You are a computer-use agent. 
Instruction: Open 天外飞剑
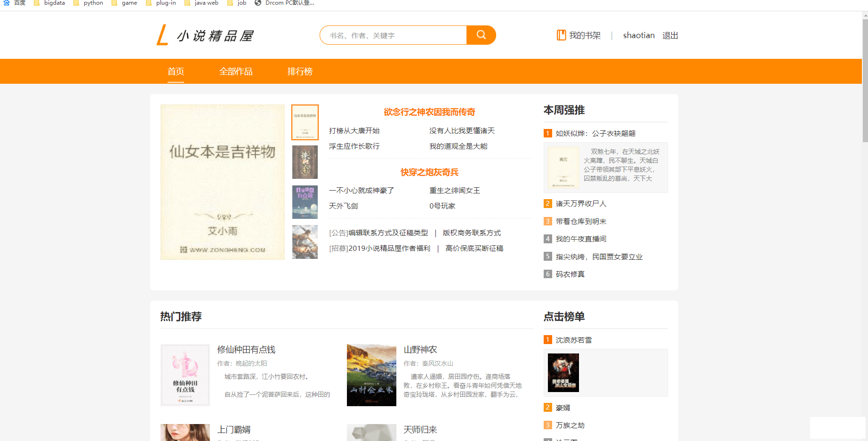point(343,206)
